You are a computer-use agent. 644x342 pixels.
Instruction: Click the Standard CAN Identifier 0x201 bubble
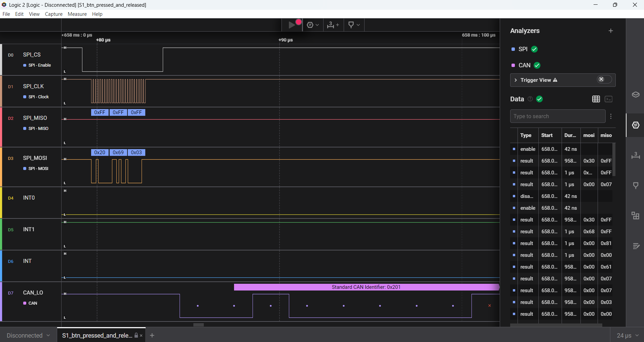point(366,287)
